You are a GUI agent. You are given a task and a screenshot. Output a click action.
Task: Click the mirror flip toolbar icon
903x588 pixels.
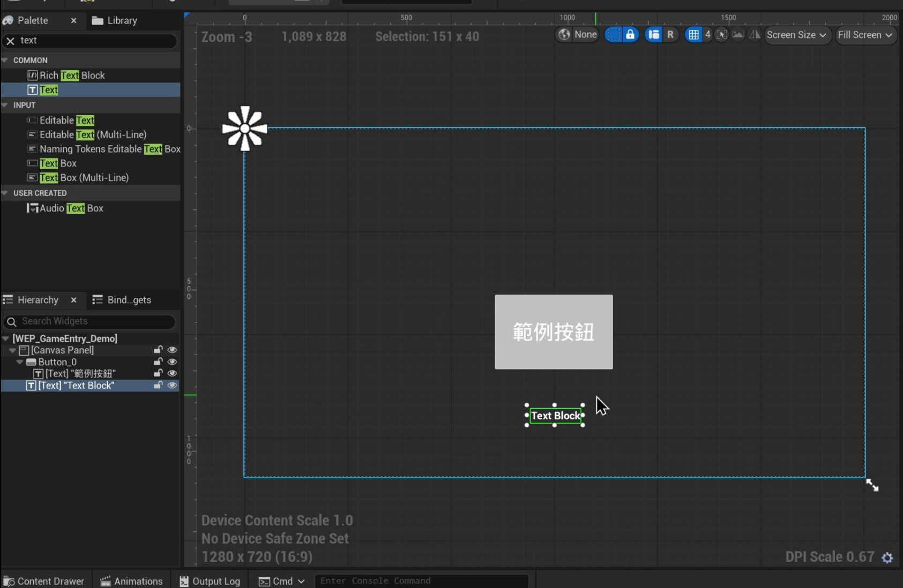(x=755, y=35)
